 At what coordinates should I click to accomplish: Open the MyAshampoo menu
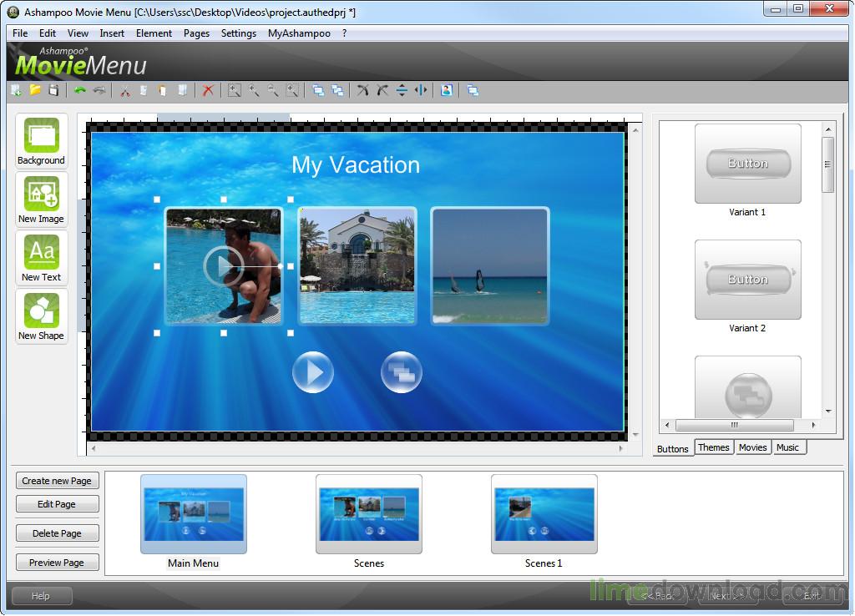coord(299,33)
